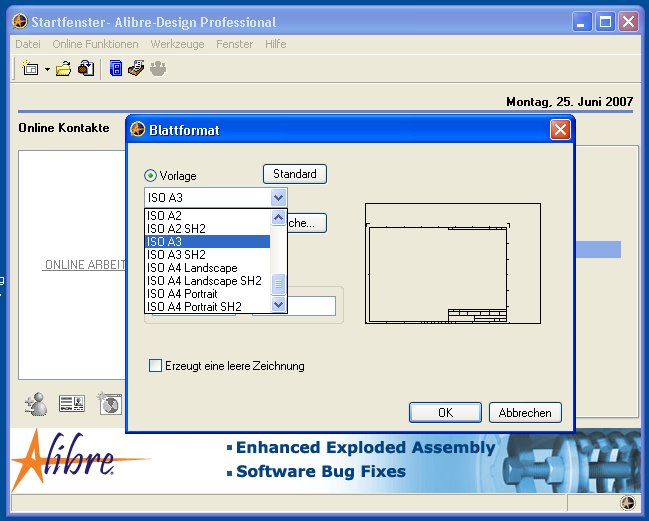
Task: Click the add contact person icon
Action: 36,403
